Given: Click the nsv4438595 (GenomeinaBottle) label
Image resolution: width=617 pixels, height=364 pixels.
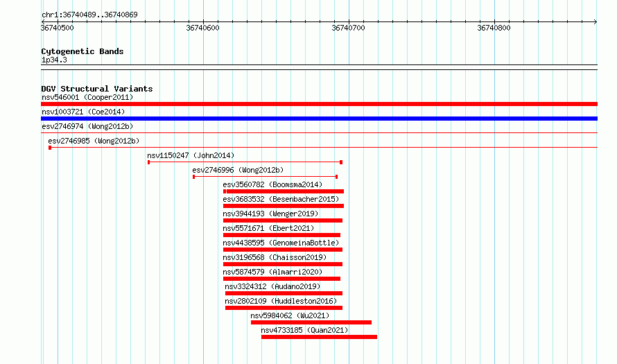Looking at the screenshot, I should coord(281,243).
